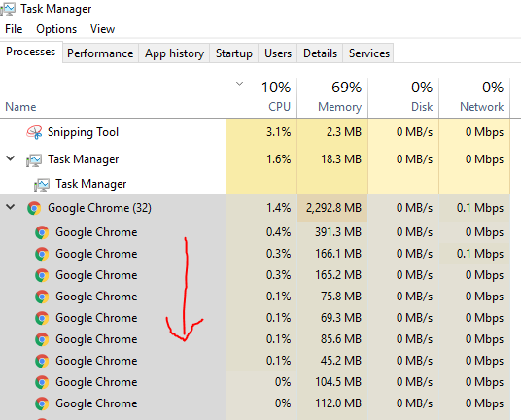Sort processes by Network column header
This screenshot has height=420, width=521.
click(474, 97)
